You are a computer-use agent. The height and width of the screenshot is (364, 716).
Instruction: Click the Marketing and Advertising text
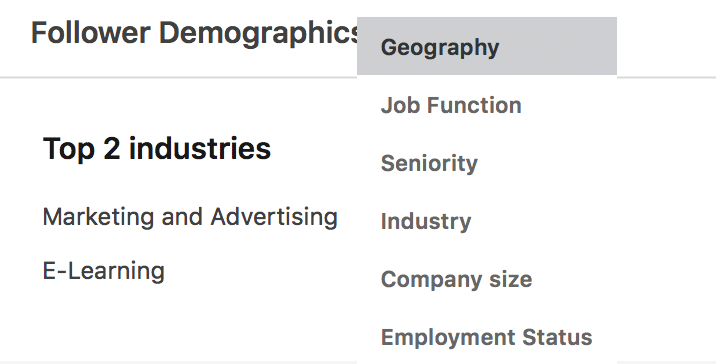click(x=190, y=216)
